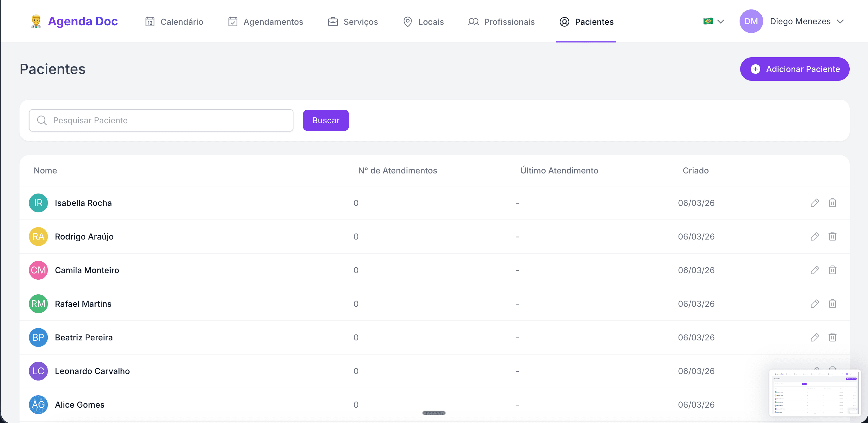Image resolution: width=868 pixels, height=423 pixels.
Task: Open the Brazil flag language dropdown
Action: [713, 21]
